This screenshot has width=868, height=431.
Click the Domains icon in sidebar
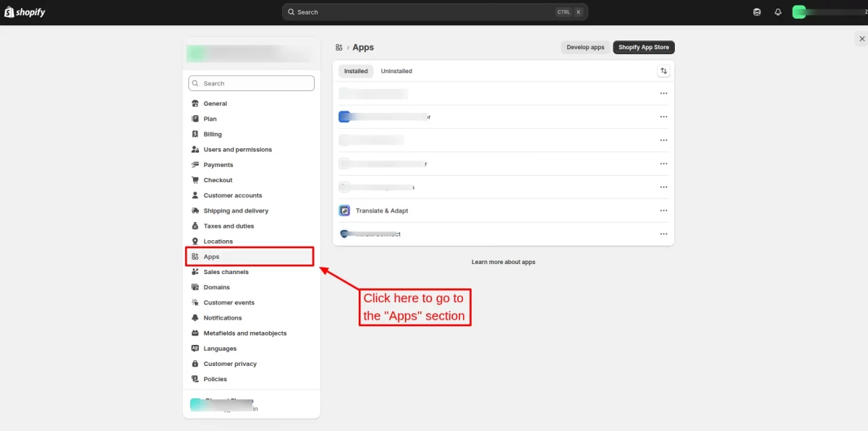point(195,287)
